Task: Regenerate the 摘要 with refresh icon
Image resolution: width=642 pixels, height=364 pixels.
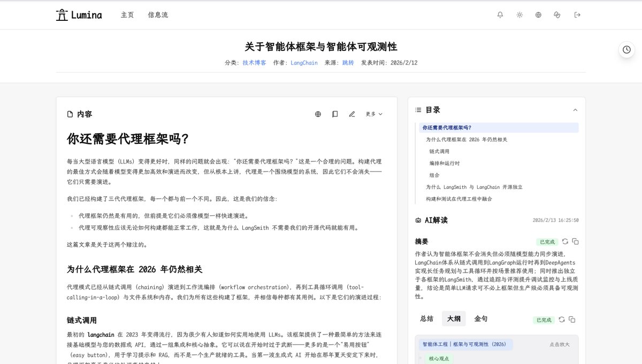Action: coord(565,242)
